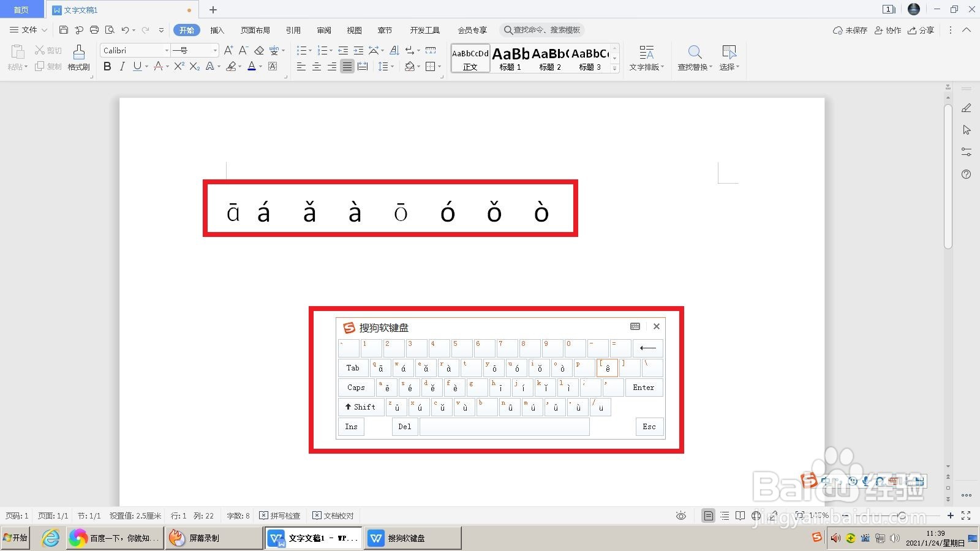Click the vertical scrollbar thumb
The image size is (980, 551).
point(948,176)
